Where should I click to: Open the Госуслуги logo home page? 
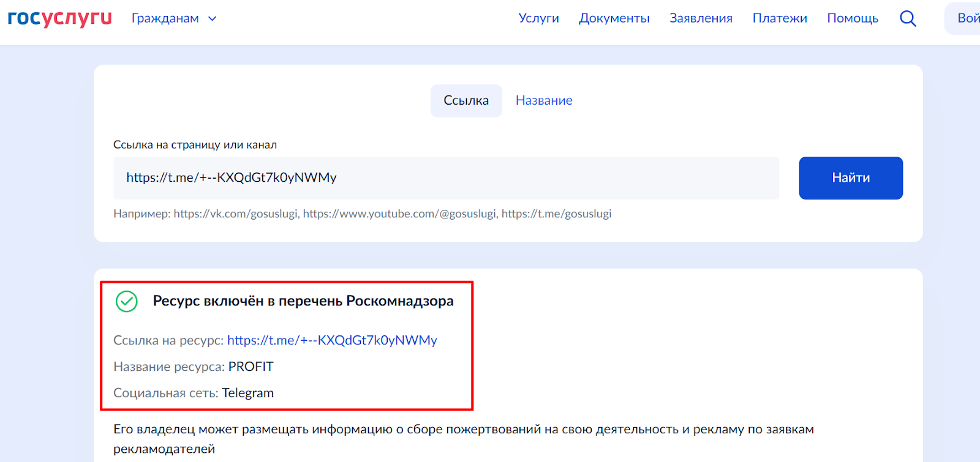click(59, 18)
